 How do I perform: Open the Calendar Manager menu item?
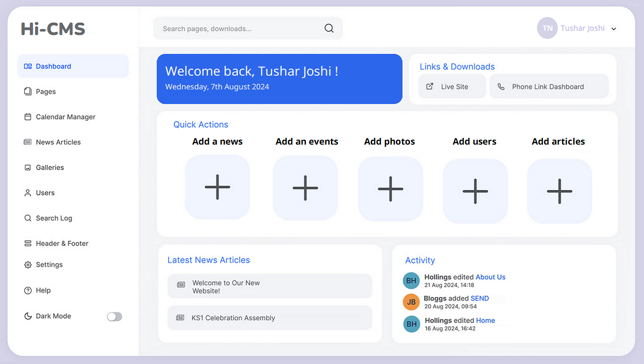click(x=65, y=117)
